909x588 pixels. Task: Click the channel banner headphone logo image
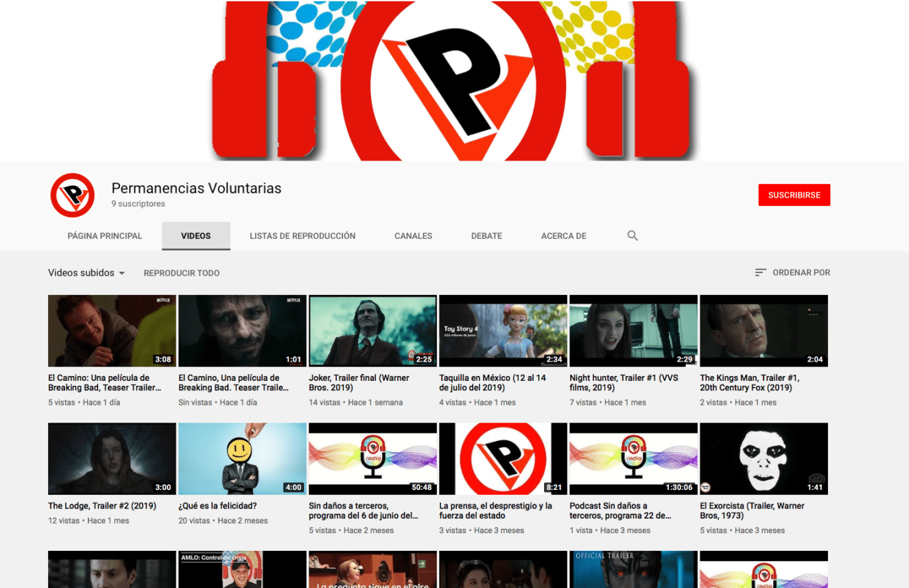454,80
